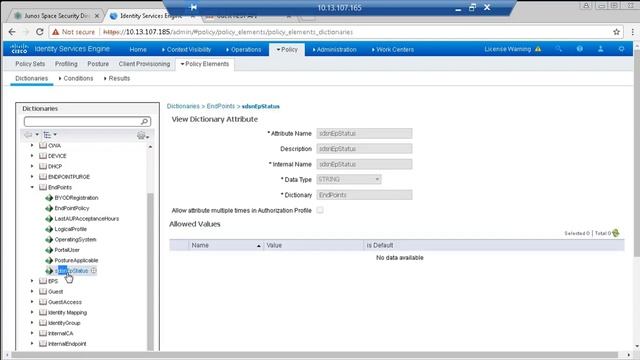The image size is (640, 360).
Task: Click the Not secure warning icon
Action: (56, 32)
